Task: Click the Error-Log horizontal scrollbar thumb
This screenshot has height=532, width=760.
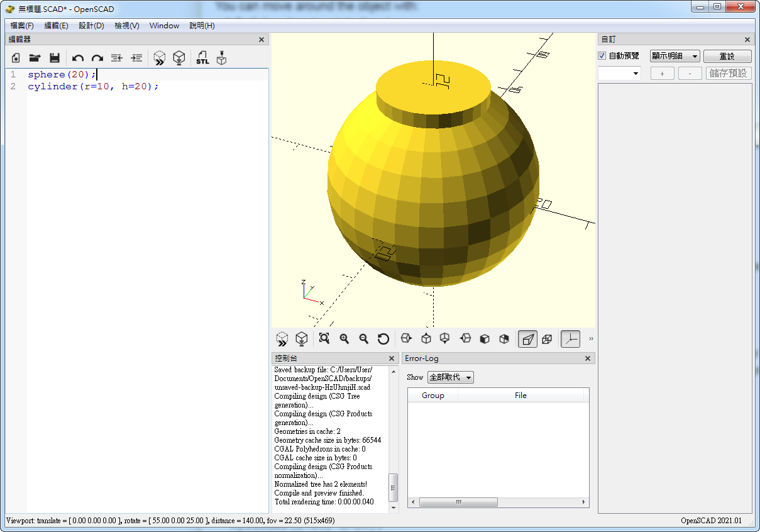Action: pyautogui.click(x=458, y=502)
